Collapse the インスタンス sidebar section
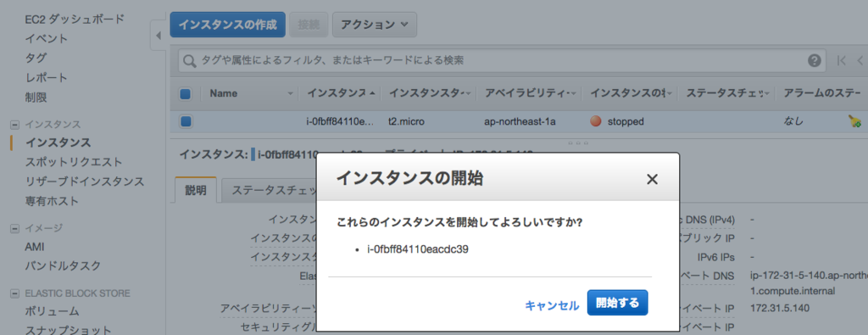 (x=14, y=125)
